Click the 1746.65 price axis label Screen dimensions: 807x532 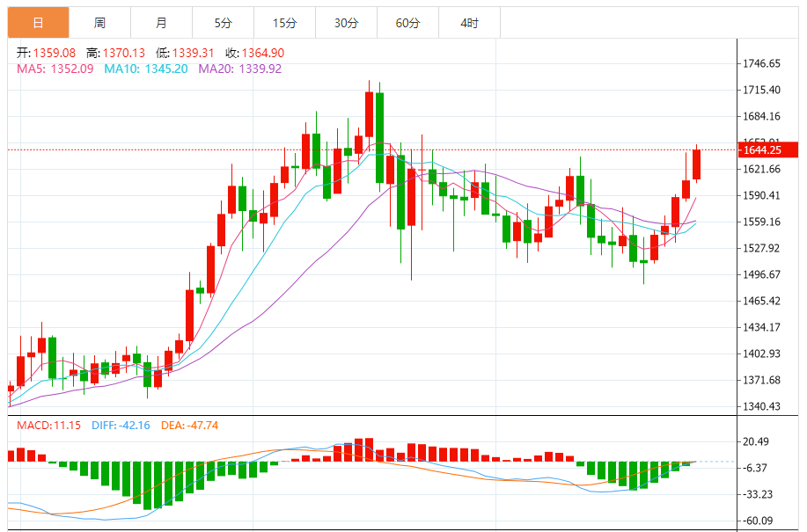[x=762, y=64]
